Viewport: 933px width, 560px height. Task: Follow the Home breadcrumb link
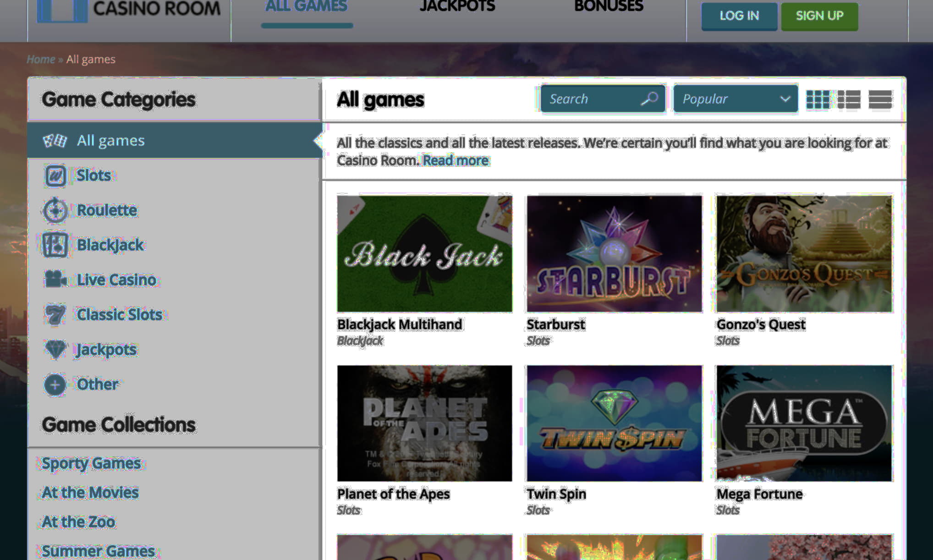pos(41,59)
